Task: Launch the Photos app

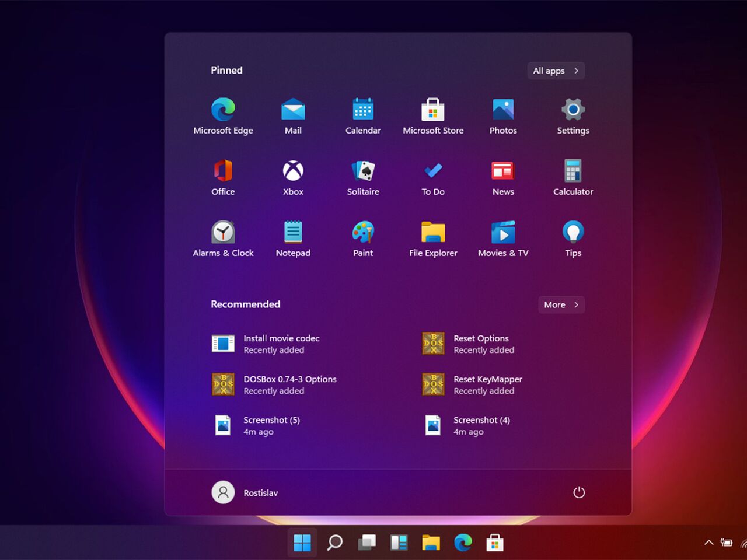Action: (503, 117)
